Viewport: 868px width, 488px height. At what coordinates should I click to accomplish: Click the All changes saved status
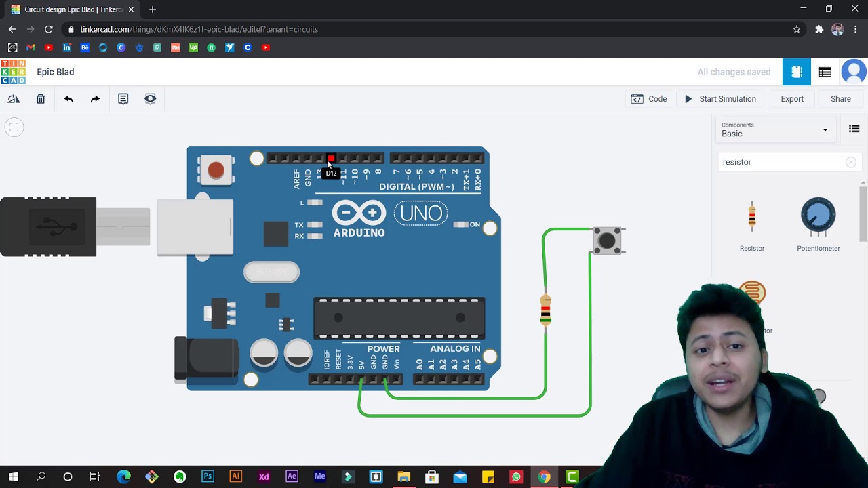pos(734,72)
